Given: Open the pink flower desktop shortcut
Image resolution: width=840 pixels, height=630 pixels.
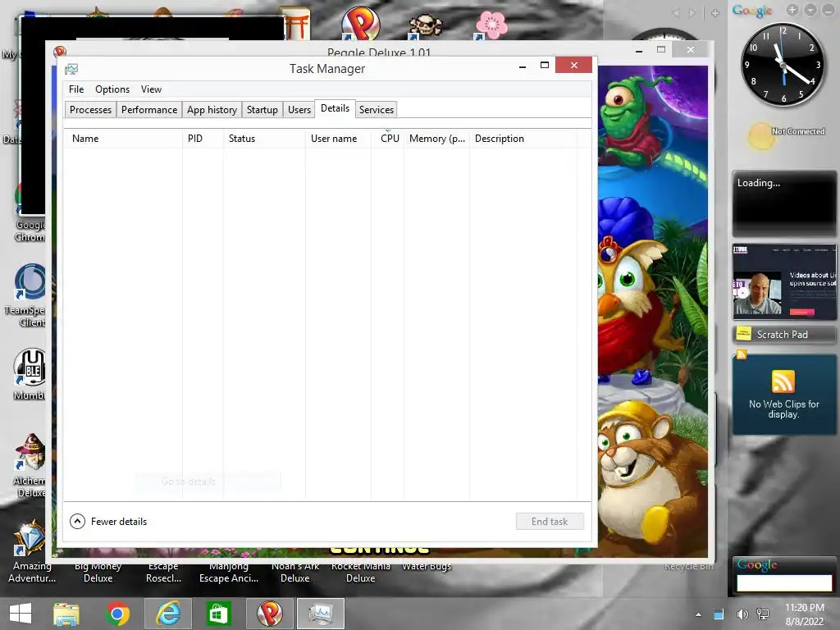Looking at the screenshot, I should click(x=491, y=25).
